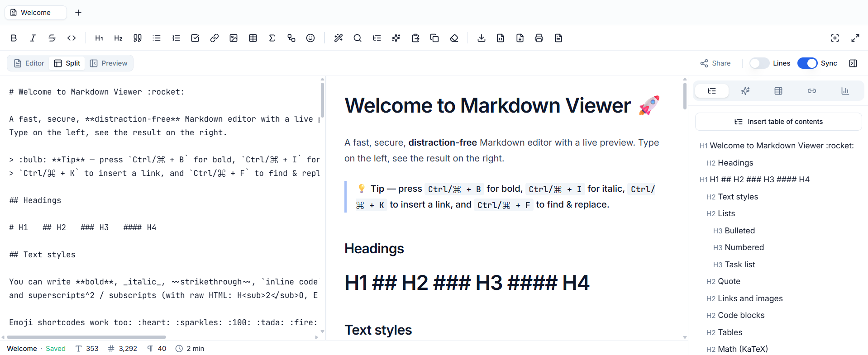This screenshot has width=868, height=355.
Task: Click the document text file icon
Action: [x=558, y=38]
